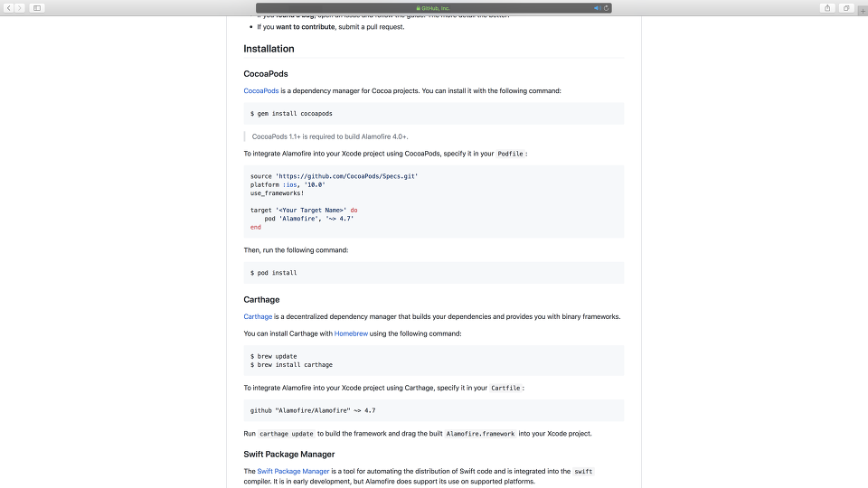Click the CocoaPods section heading
Viewport: 868px width, 488px height.
(x=266, y=73)
